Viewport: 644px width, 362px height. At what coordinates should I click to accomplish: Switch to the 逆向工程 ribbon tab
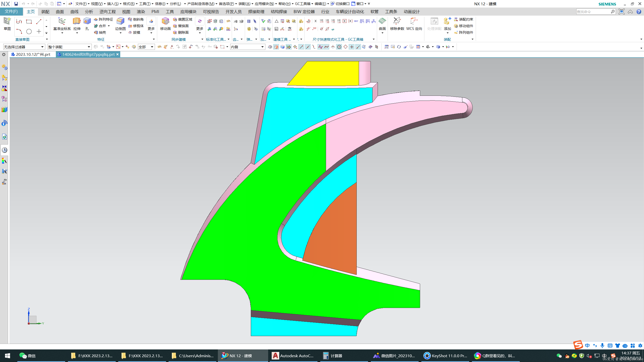pyautogui.click(x=107, y=12)
